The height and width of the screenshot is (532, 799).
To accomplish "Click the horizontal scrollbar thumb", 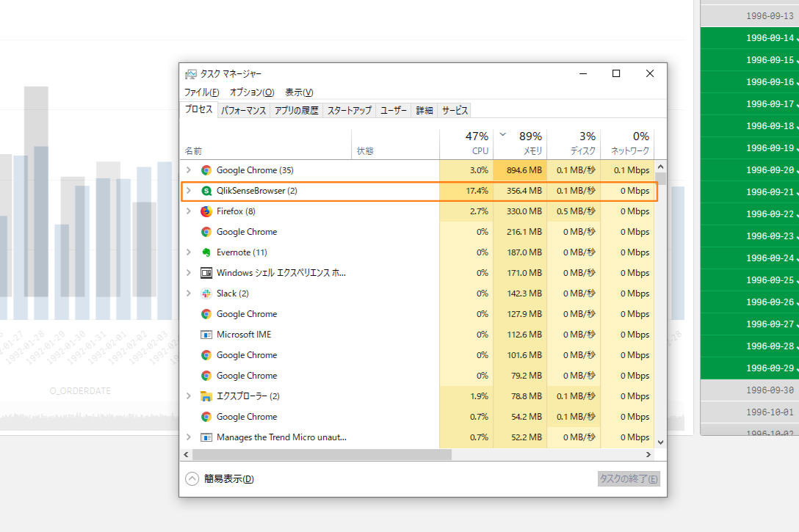I will pyautogui.click(x=322, y=455).
